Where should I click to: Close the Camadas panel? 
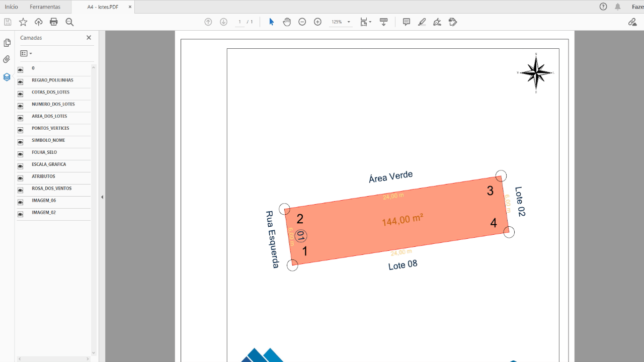tap(89, 38)
